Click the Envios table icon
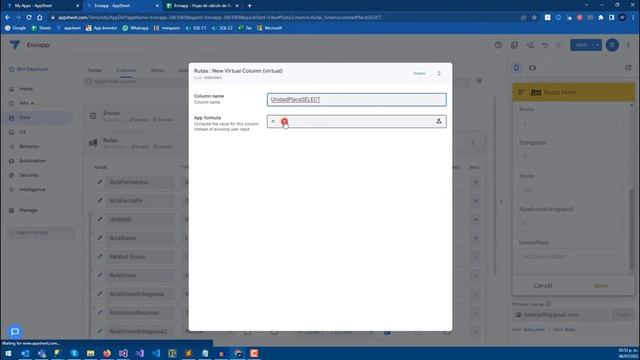Viewport: 640px width, 360px height. pos(93,116)
